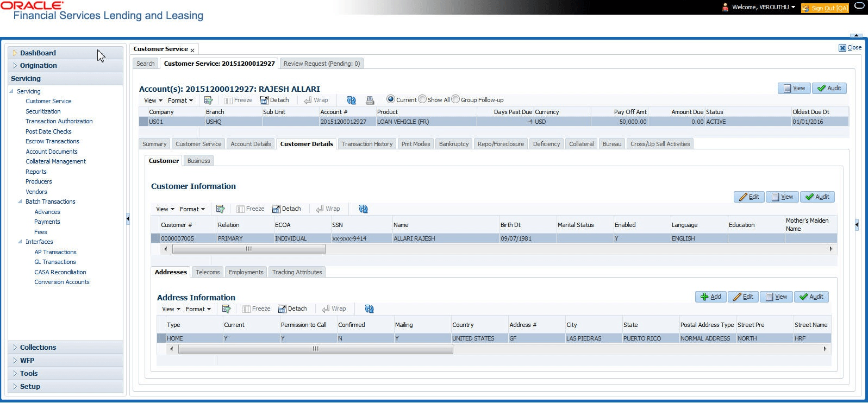
Task: Open the Format dropdown in account toolbar
Action: 180,100
